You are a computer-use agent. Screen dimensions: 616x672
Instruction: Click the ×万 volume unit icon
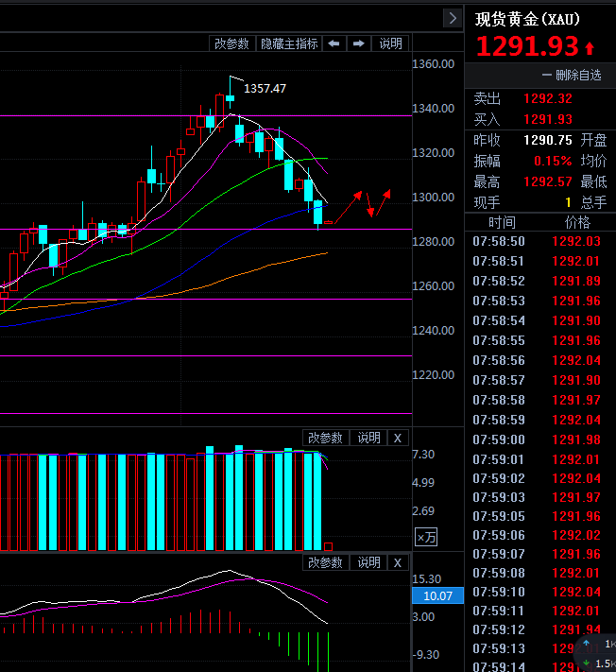(426, 537)
